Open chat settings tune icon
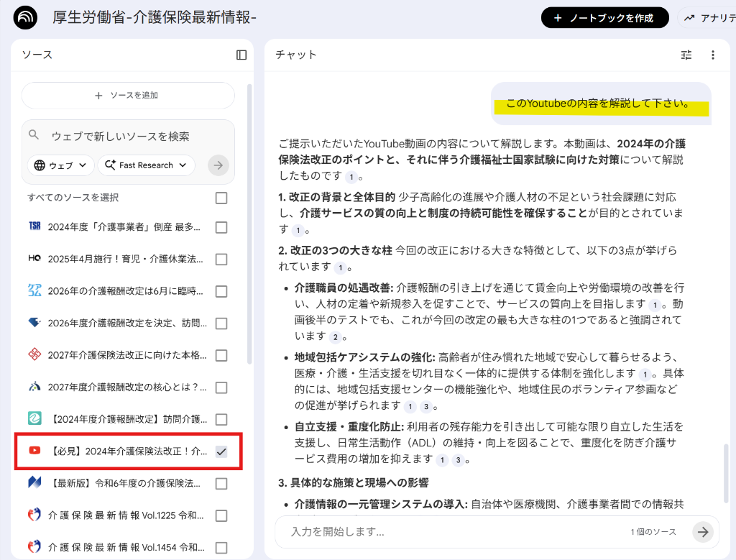 tap(686, 55)
